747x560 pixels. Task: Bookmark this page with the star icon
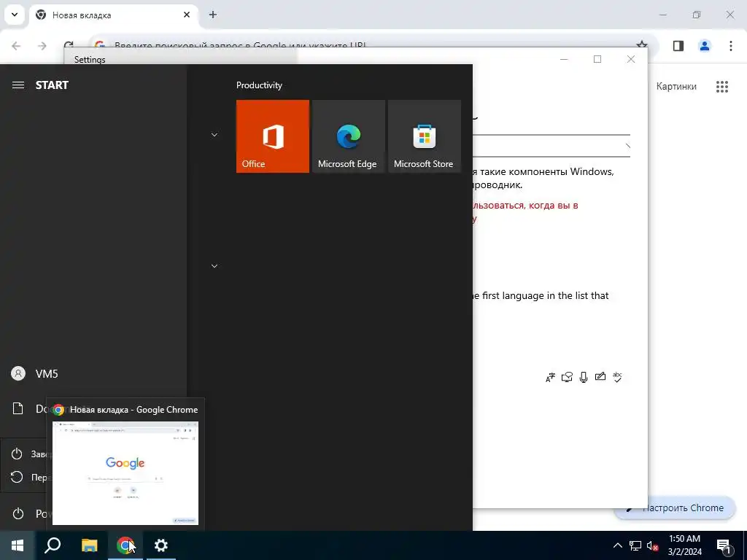[642, 44]
